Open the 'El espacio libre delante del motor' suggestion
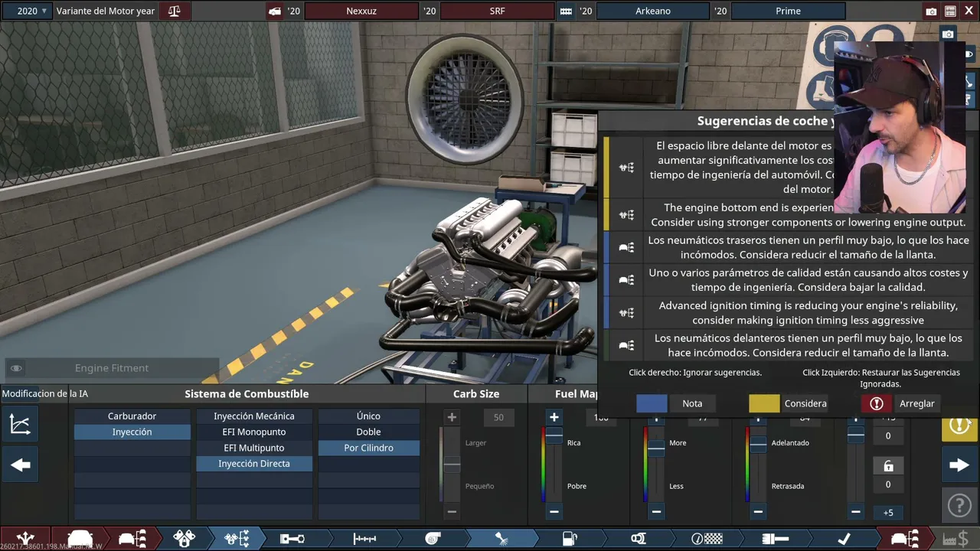 click(x=787, y=168)
